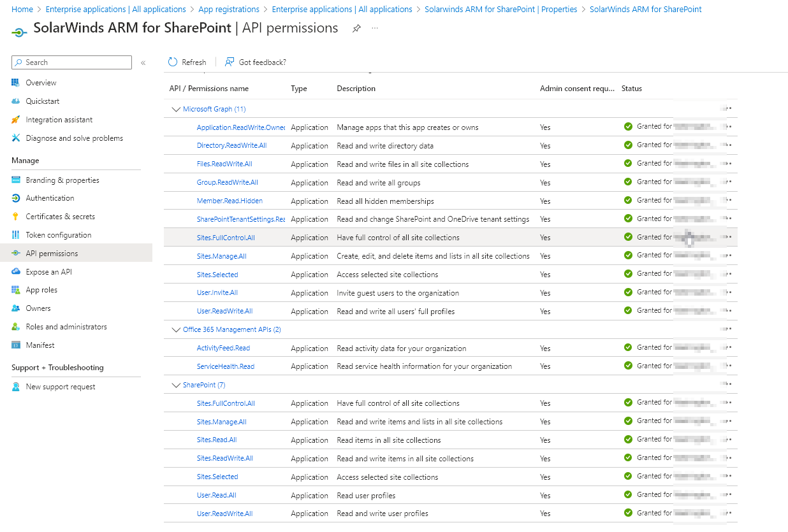
Task: Click the Type column header
Action: tap(299, 89)
